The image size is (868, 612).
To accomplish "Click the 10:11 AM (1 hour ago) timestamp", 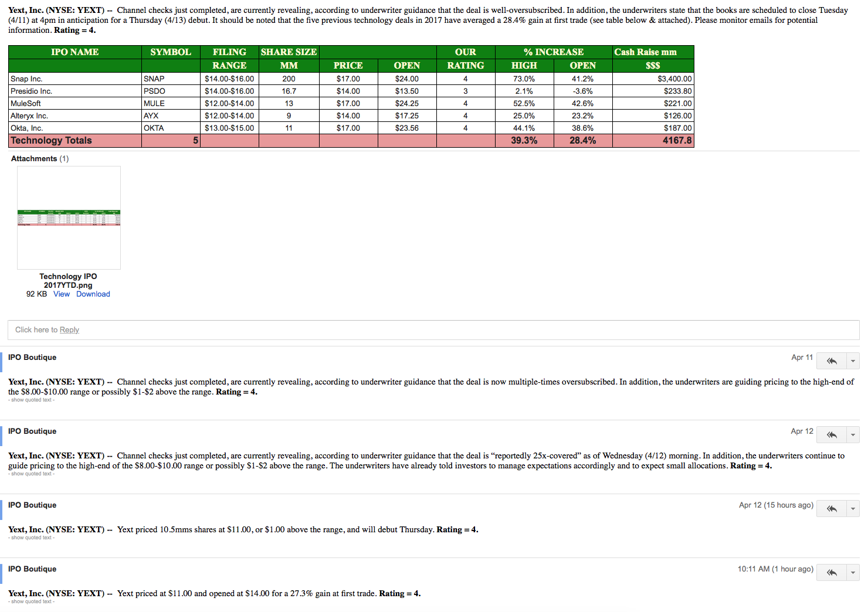I will 775,569.
